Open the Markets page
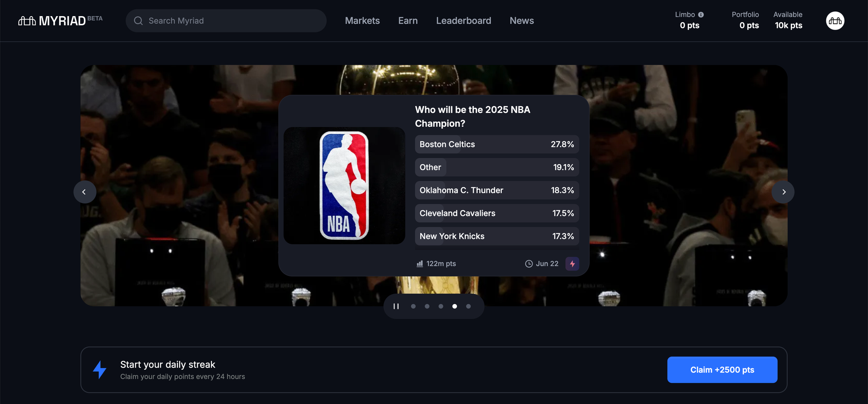868x404 pixels. (362, 21)
